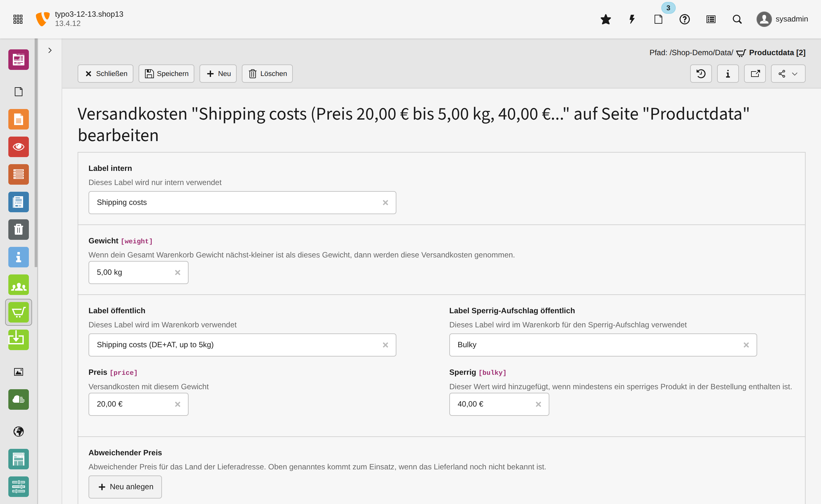The width and height of the screenshot is (821, 504).
Task: Open the blue Forms module icon
Action: pos(18,202)
